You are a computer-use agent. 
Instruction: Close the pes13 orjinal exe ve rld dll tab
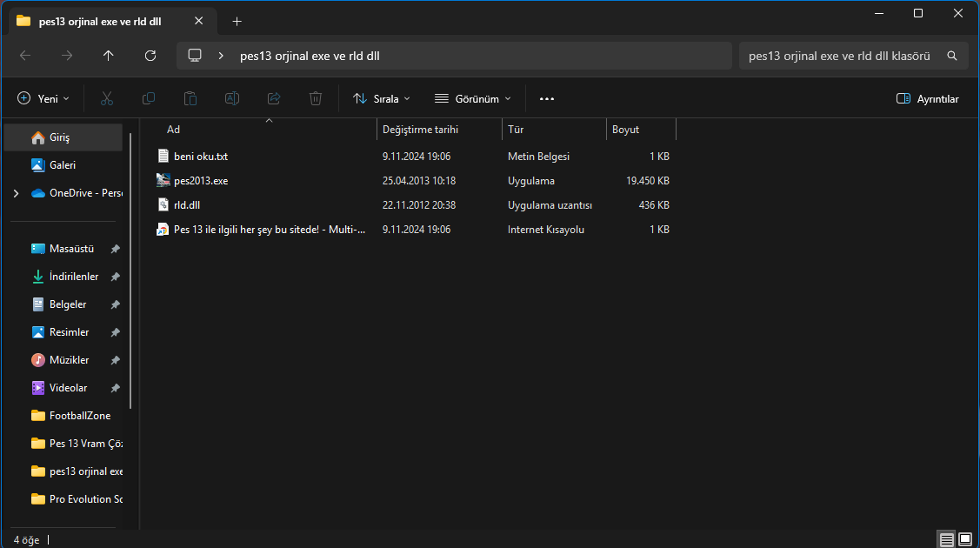click(199, 21)
